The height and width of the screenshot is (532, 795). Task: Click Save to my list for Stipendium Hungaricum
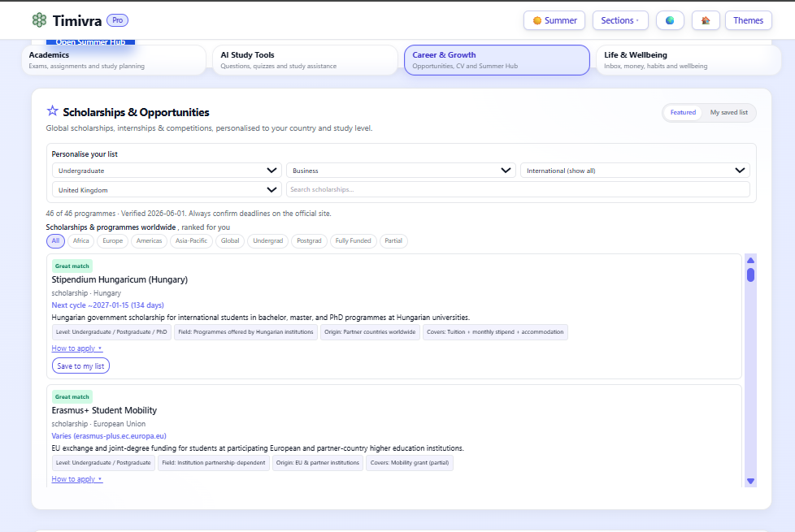pyautogui.click(x=80, y=365)
